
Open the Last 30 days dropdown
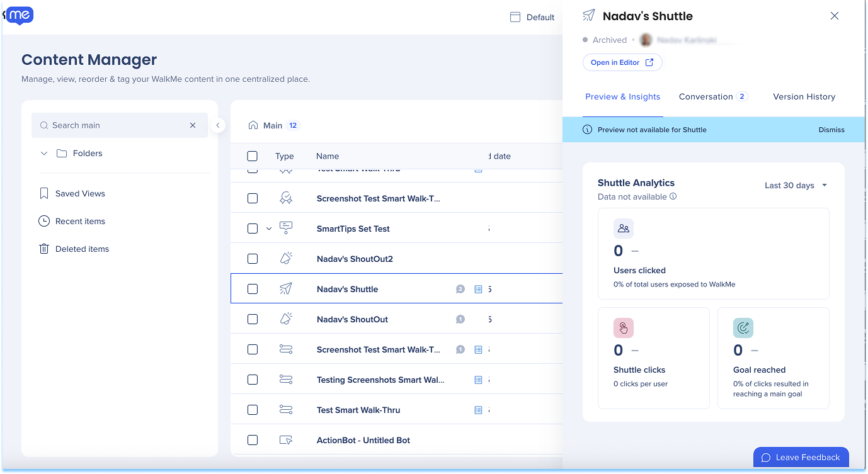coord(796,186)
